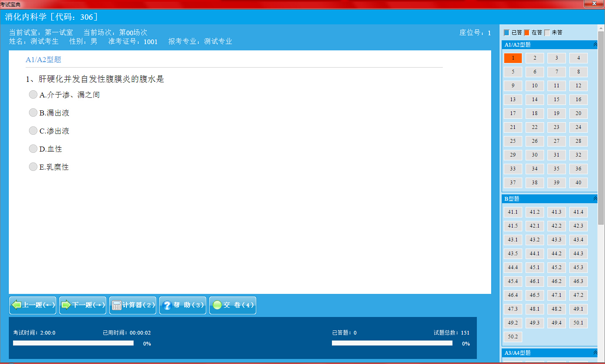Image resolution: width=605 pixels, height=364 pixels.
Task: Click the 已答题 answered count text
Action: point(345,333)
